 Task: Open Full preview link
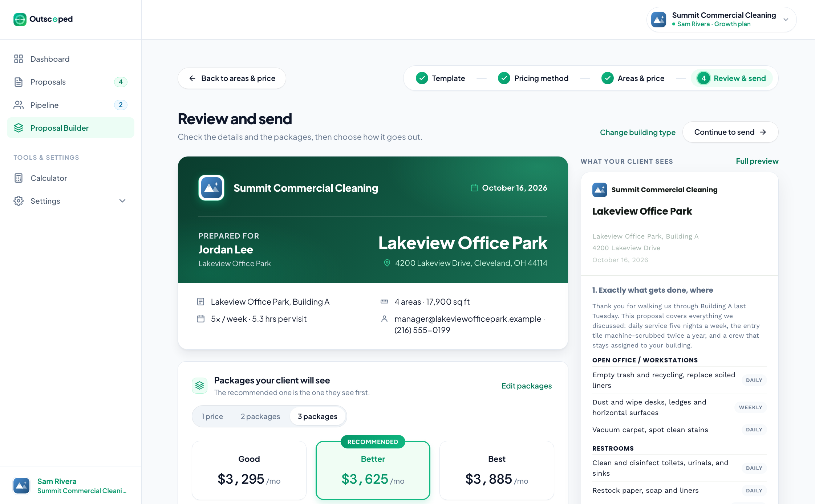pyautogui.click(x=757, y=161)
